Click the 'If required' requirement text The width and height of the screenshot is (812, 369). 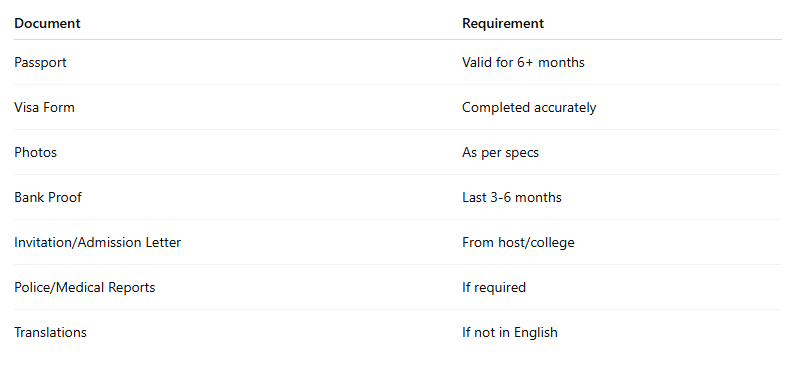(x=494, y=287)
